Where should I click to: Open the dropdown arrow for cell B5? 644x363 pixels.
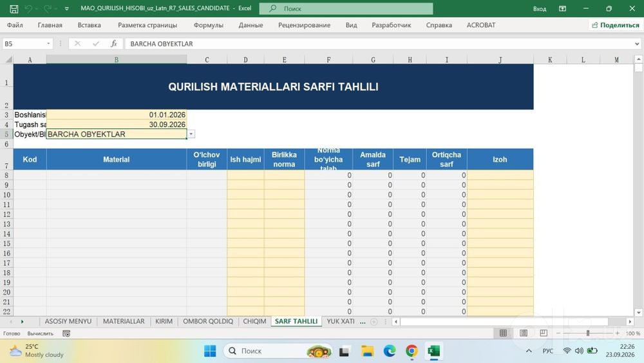point(191,134)
